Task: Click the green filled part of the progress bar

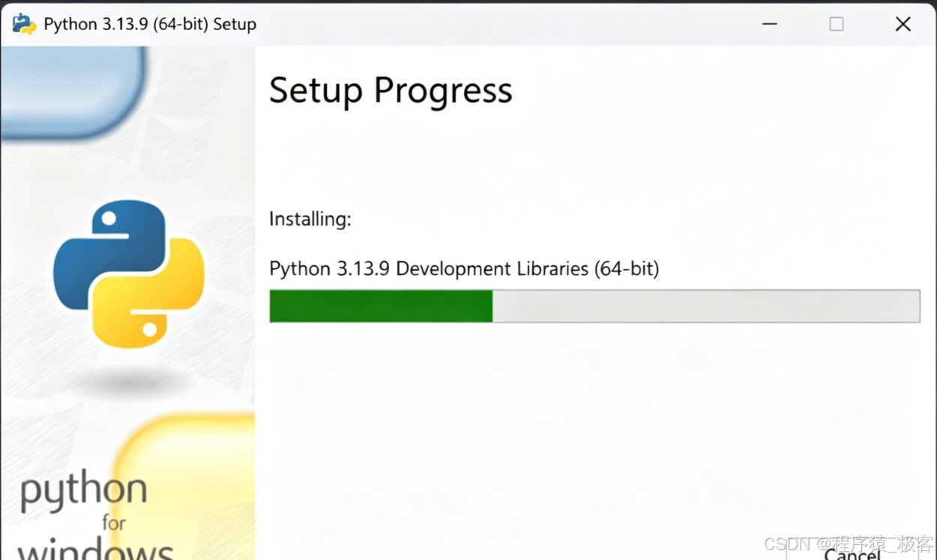Action: click(x=381, y=307)
